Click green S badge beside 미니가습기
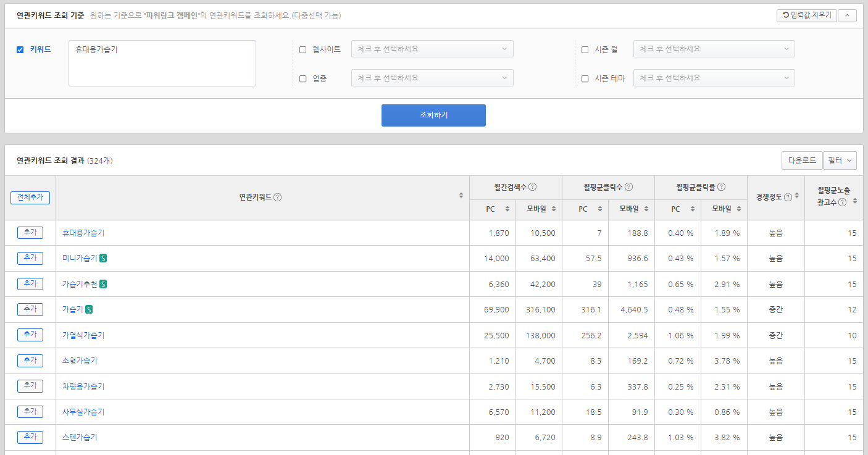868x455 pixels. [x=103, y=258]
